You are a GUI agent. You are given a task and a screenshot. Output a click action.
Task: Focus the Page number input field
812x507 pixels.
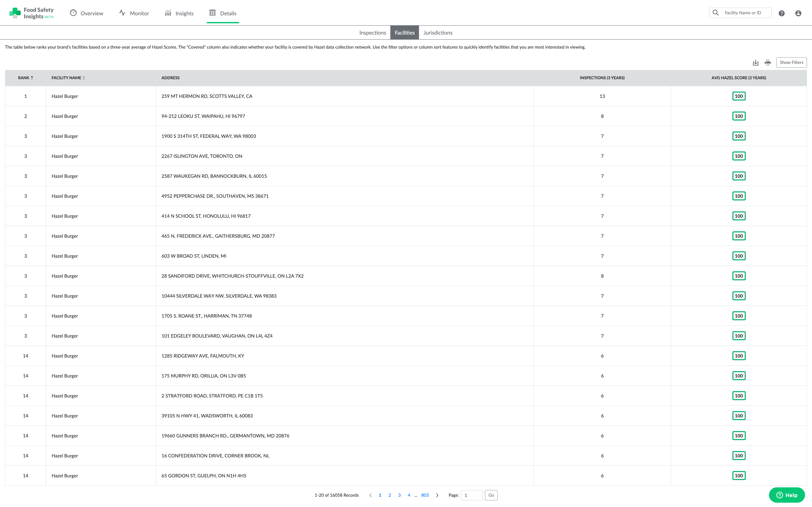coord(471,495)
